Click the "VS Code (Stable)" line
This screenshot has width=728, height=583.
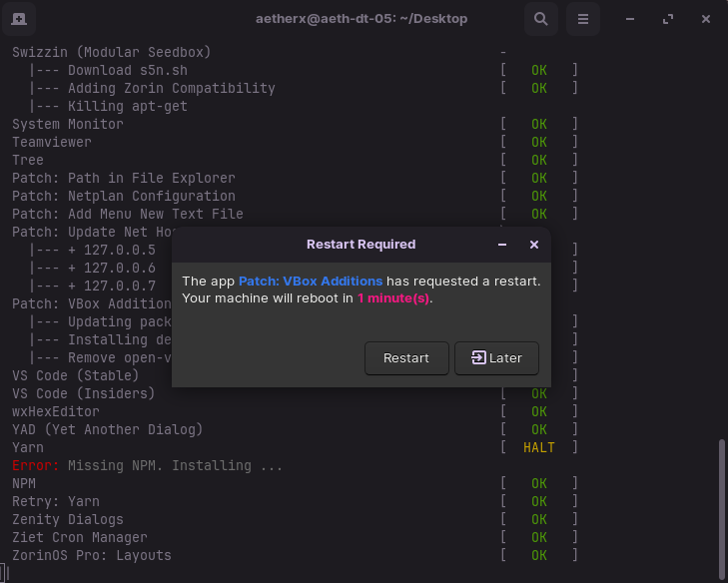(76, 375)
